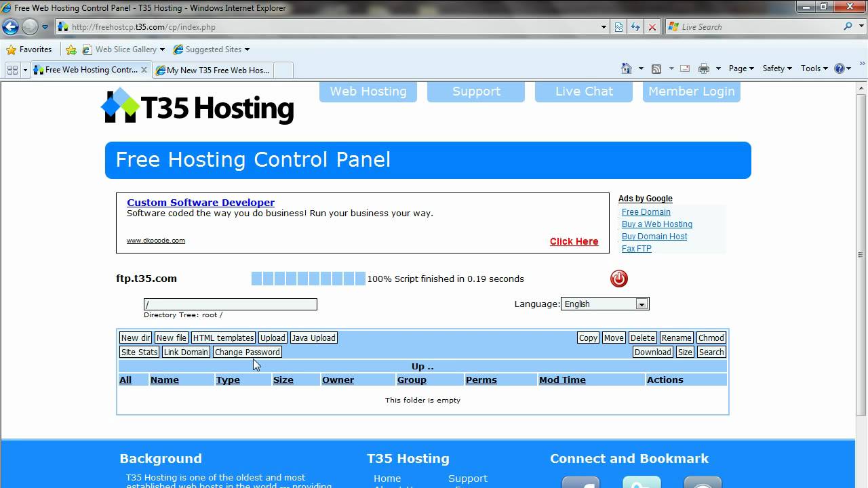
Task: Click the file Search button
Action: [711, 352]
